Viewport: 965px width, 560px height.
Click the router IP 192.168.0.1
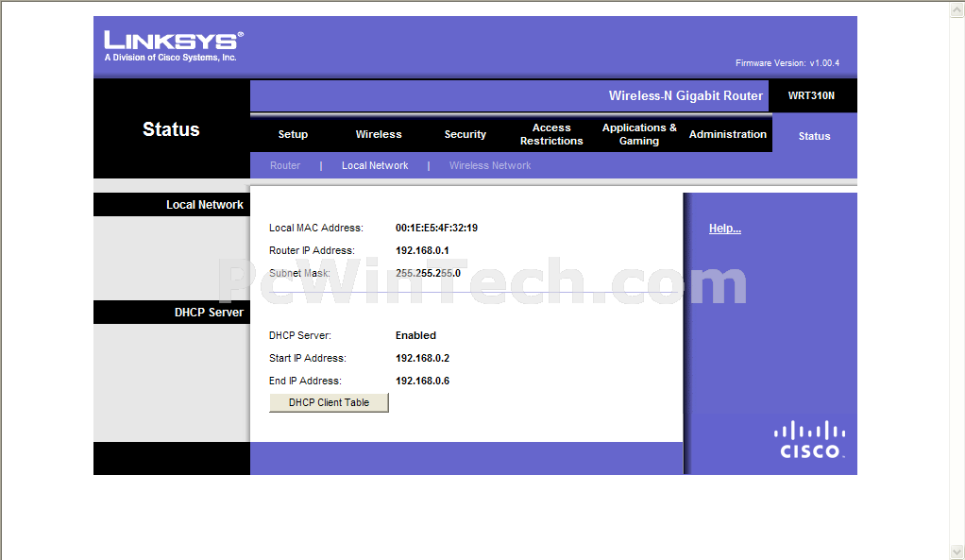coord(422,250)
